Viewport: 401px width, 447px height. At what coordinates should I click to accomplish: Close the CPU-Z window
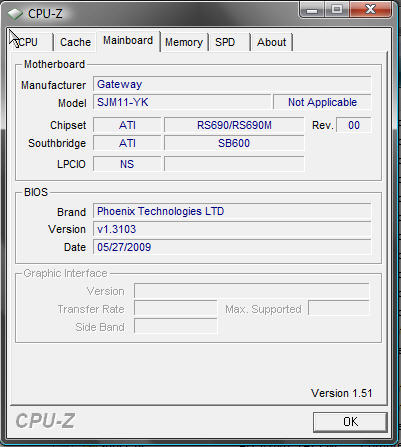tap(370, 9)
